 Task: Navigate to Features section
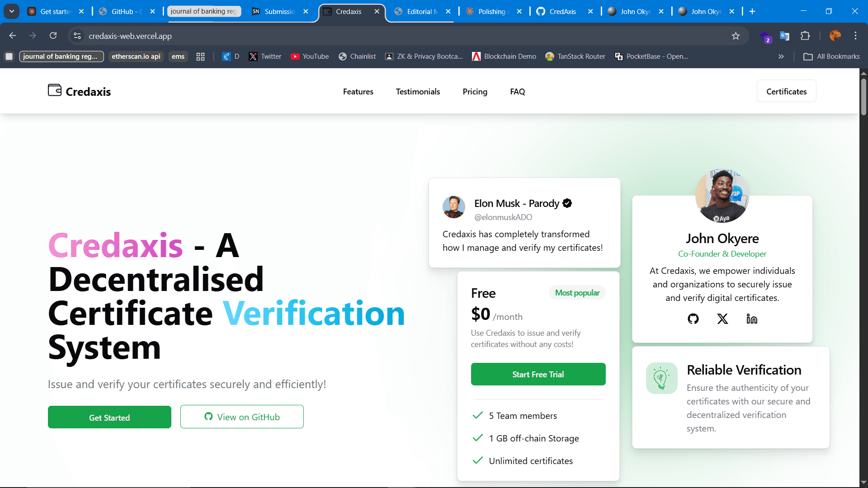pos(358,92)
